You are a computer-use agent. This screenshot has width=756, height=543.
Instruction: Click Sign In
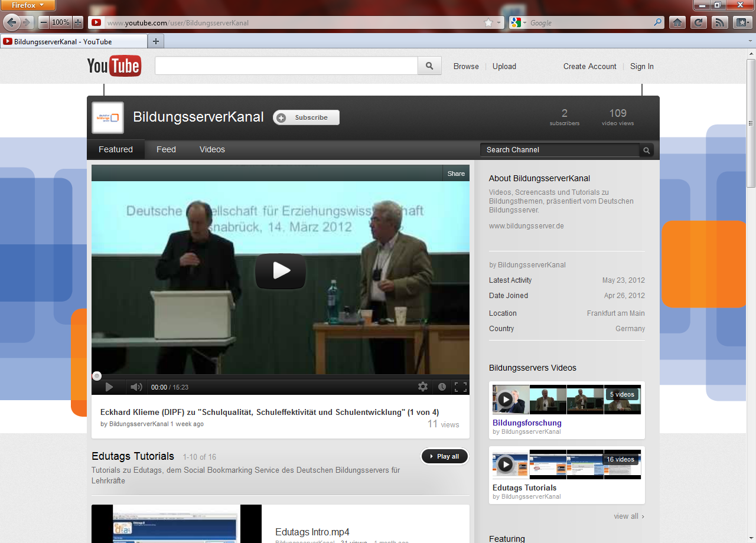pos(642,66)
